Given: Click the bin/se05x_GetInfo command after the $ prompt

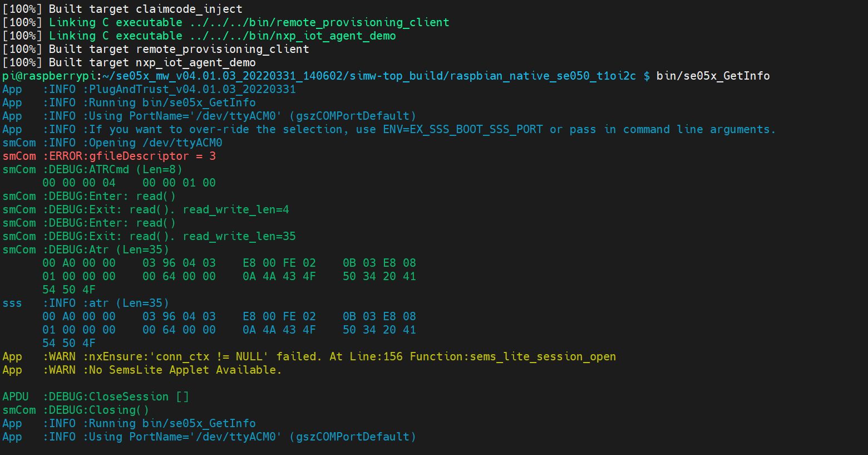Looking at the screenshot, I should tap(713, 76).
